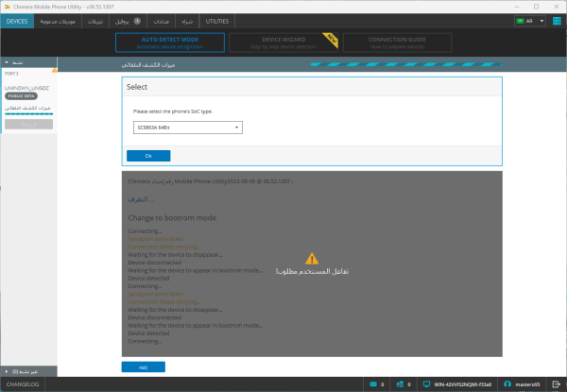The height and width of the screenshot is (392, 567).
Task: Click the logout icon in status bar
Action: [557, 384]
